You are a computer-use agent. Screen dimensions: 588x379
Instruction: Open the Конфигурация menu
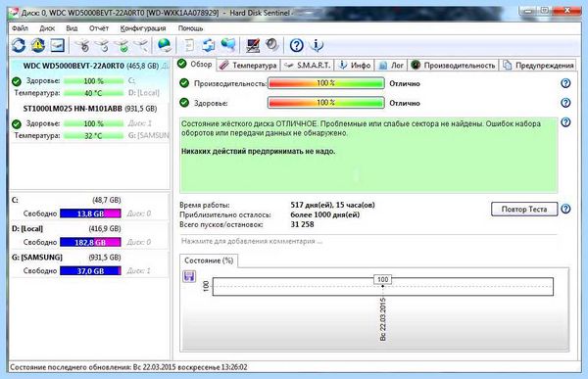[x=143, y=28]
